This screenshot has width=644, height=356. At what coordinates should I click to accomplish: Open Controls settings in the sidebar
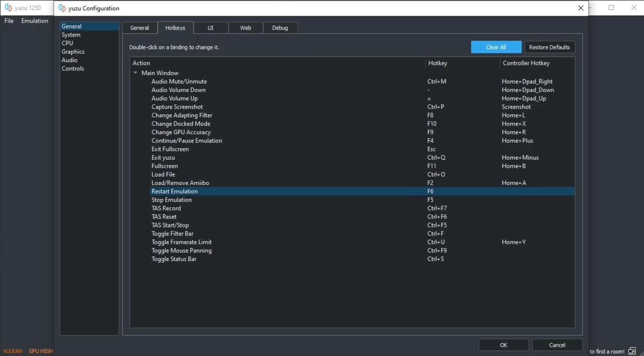click(89, 69)
